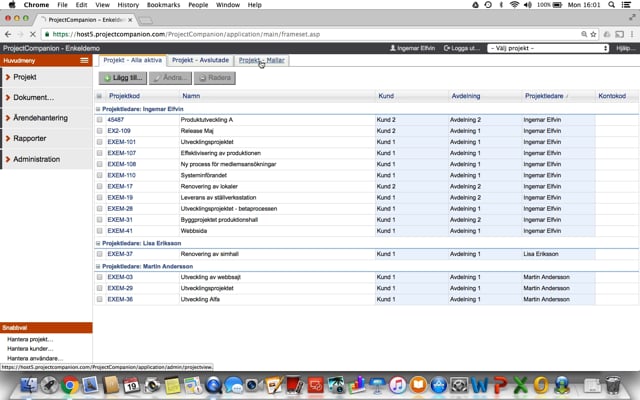Image resolution: width=640 pixels, height=400 pixels.
Task: Sort by the Avdelning column header
Action: pyautogui.click(x=466, y=96)
